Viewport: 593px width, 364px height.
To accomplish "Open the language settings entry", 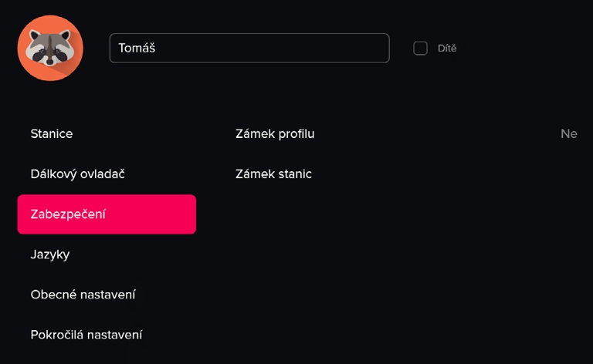I will (x=50, y=254).
